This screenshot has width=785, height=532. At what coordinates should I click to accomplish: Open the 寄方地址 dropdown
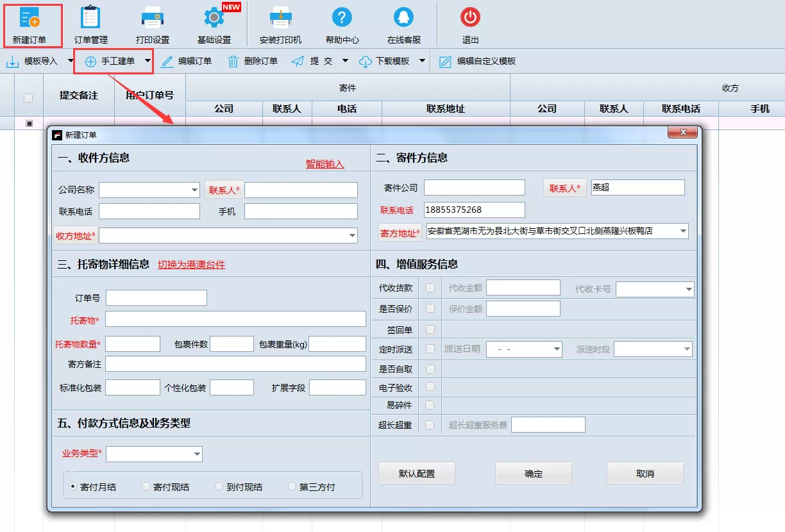(683, 231)
